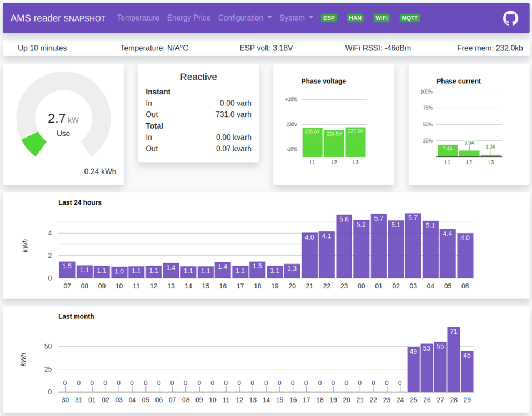Select the 5.6 kWh bar at hour 23
The image size is (532, 416).
point(344,246)
